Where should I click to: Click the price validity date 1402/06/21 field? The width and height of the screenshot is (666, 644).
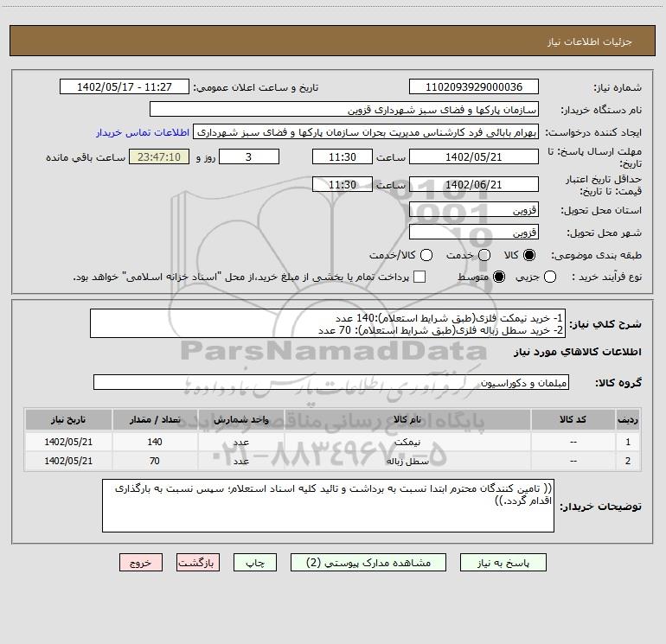(474, 184)
